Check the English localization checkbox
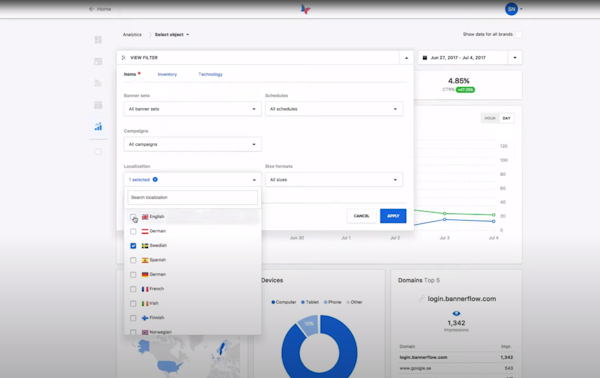 pyautogui.click(x=133, y=217)
